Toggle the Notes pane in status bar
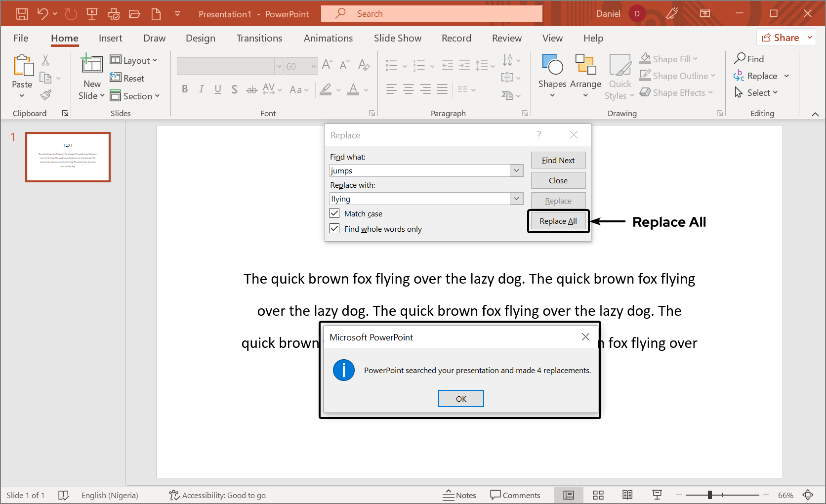The image size is (826, 504). (x=459, y=495)
